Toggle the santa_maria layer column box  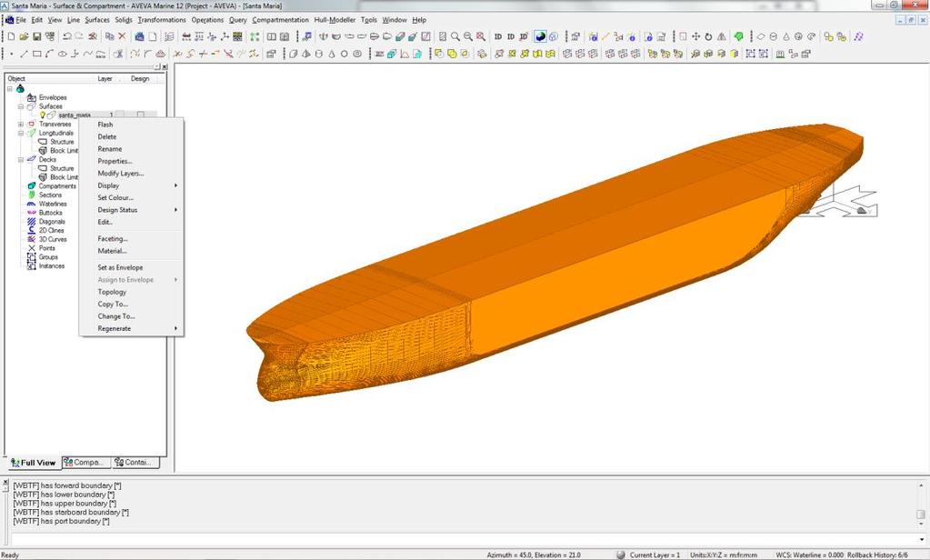tap(120, 115)
